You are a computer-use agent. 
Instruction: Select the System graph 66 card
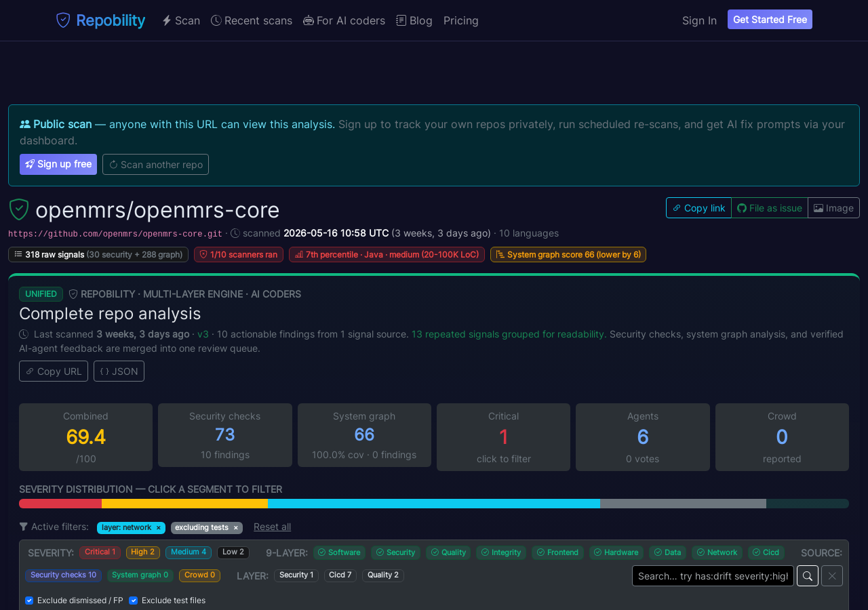(364, 435)
